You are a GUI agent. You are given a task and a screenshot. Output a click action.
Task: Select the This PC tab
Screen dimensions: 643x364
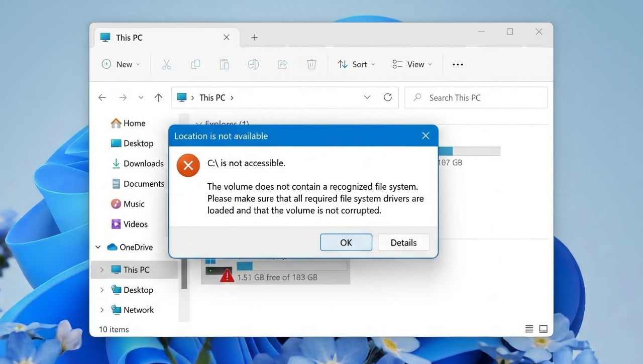tap(130, 37)
